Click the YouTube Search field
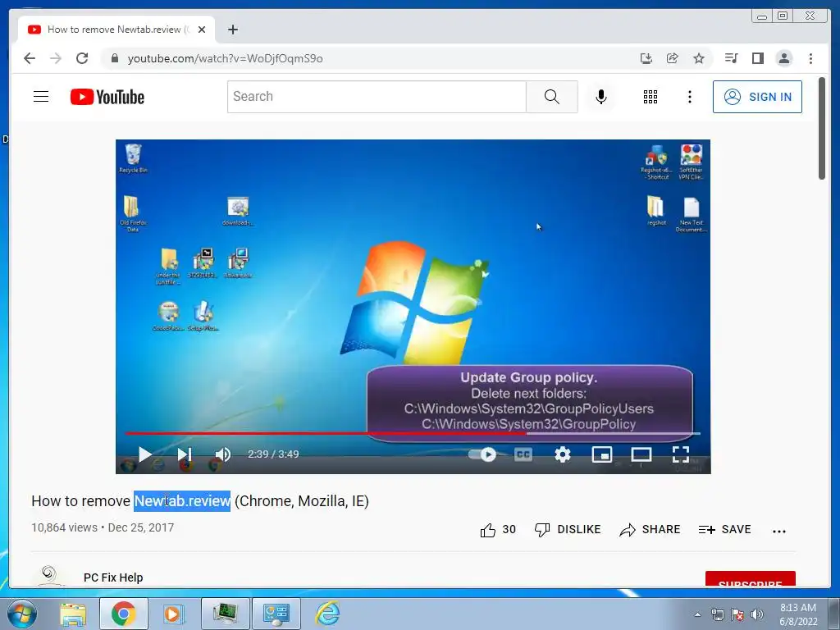Viewport: 840px width, 630px height. tap(377, 97)
